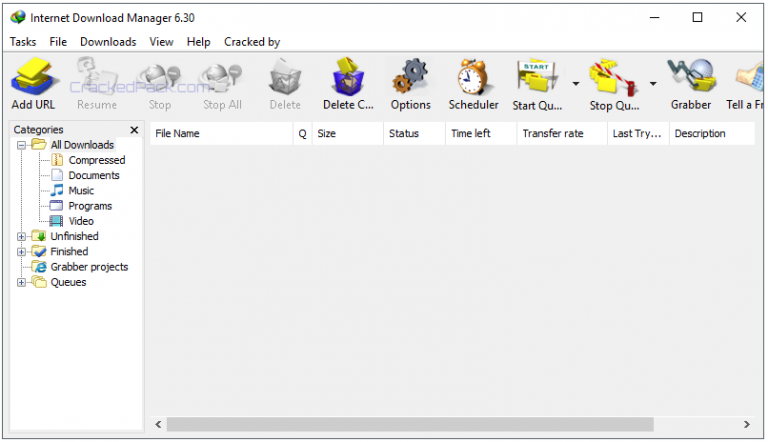Sort by Description column header
The width and height of the screenshot is (768, 442).
[712, 133]
